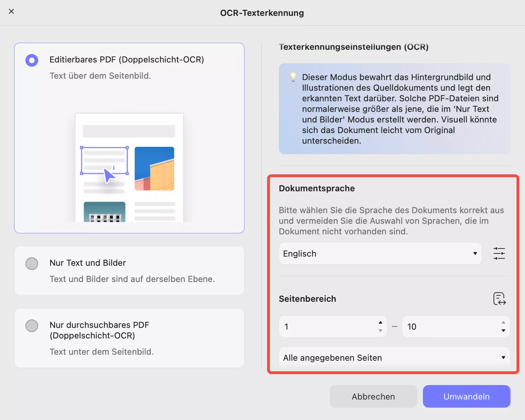Select the Nur Text und Bilder mode
525x420 pixels.
(32, 263)
